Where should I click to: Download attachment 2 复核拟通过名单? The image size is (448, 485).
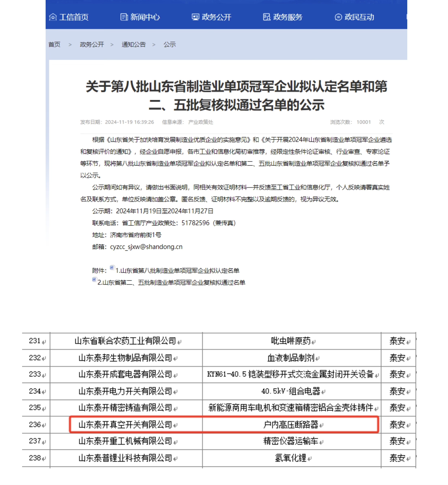point(171,282)
